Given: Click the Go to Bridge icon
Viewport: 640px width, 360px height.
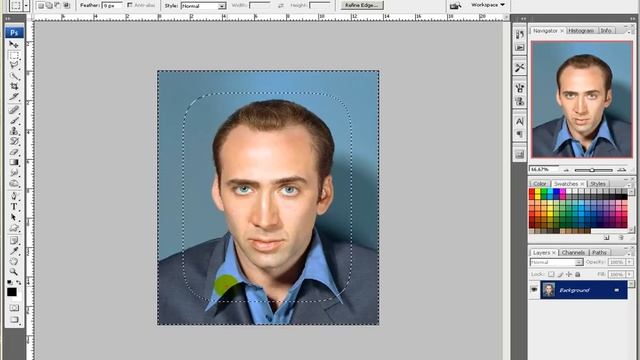Looking at the screenshot, I should point(455,5).
